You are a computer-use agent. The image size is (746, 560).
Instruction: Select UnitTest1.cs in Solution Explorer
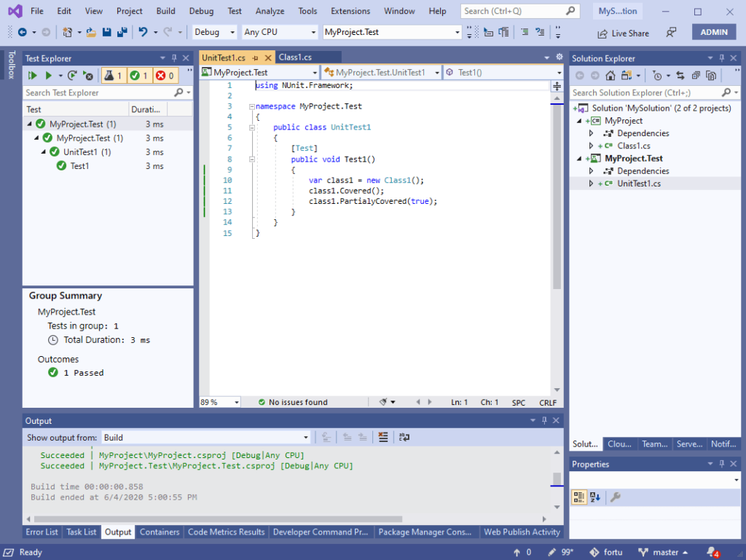click(640, 183)
